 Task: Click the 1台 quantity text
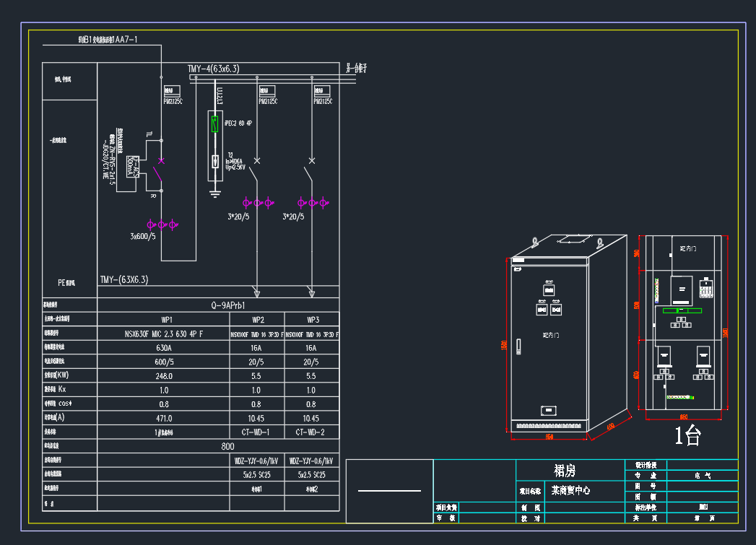[x=687, y=435]
